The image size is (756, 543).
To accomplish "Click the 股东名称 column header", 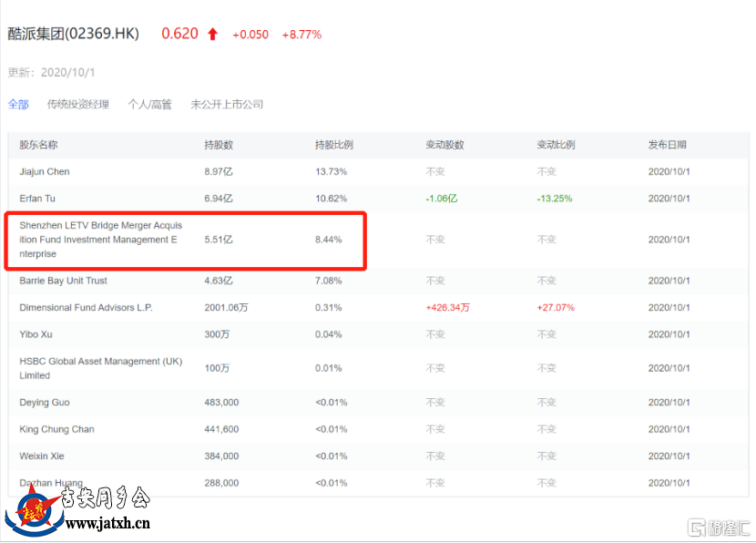I will point(38,145).
